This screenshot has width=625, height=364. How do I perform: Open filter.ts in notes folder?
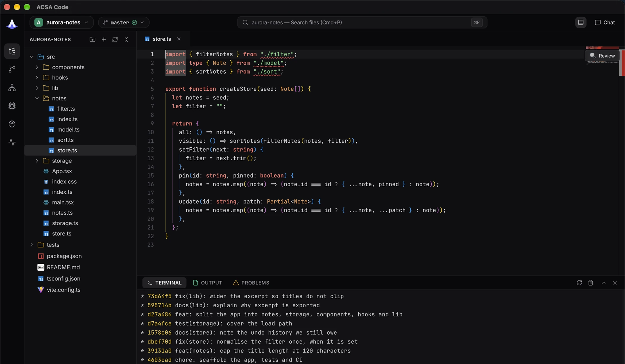click(80, 109)
